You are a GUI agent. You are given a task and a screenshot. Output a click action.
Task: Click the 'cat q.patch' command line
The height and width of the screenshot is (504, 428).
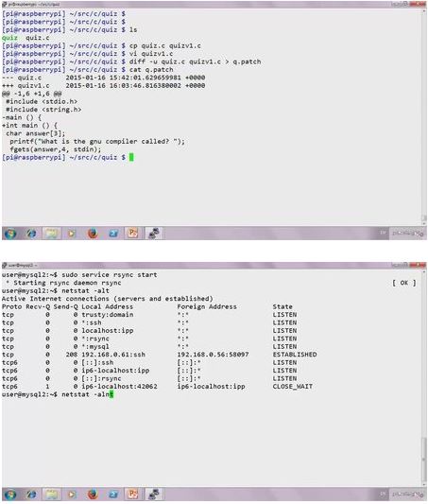tap(151, 69)
